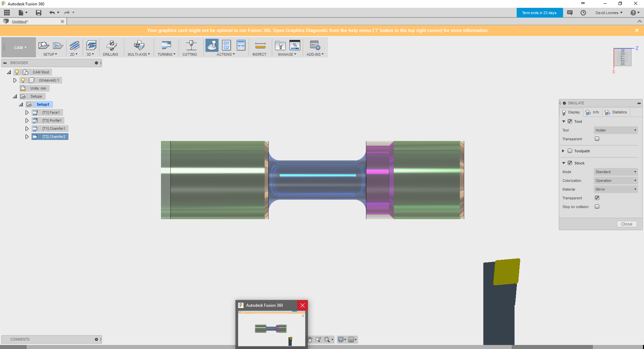Toggle the Tool checkbox in Simulate panel
This screenshot has height=349, width=644.
pyautogui.click(x=570, y=121)
